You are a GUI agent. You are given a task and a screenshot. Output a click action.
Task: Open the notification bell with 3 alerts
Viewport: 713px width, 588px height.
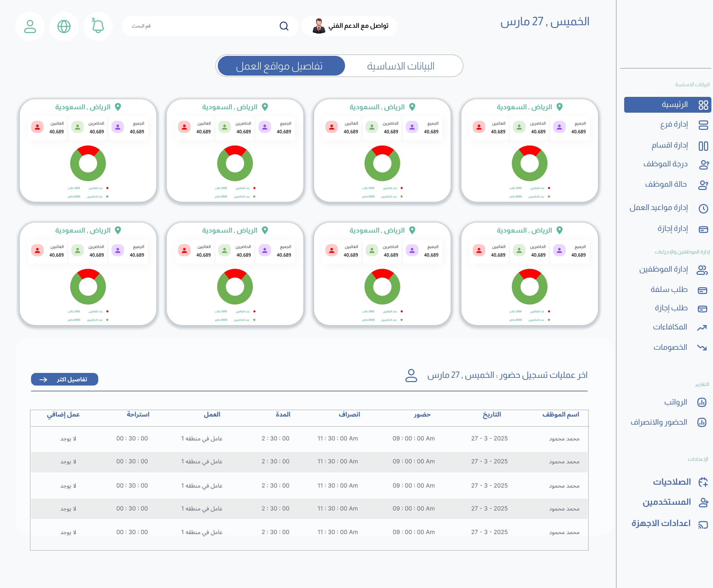98,26
